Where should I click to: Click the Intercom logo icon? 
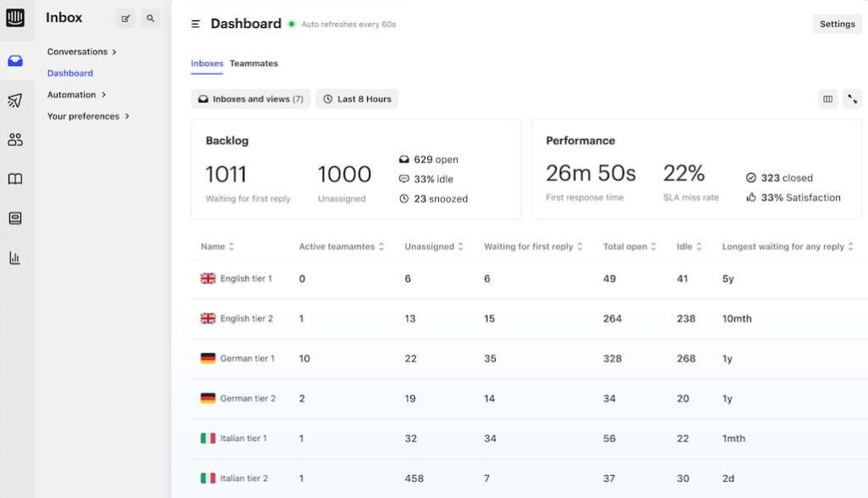tap(15, 18)
